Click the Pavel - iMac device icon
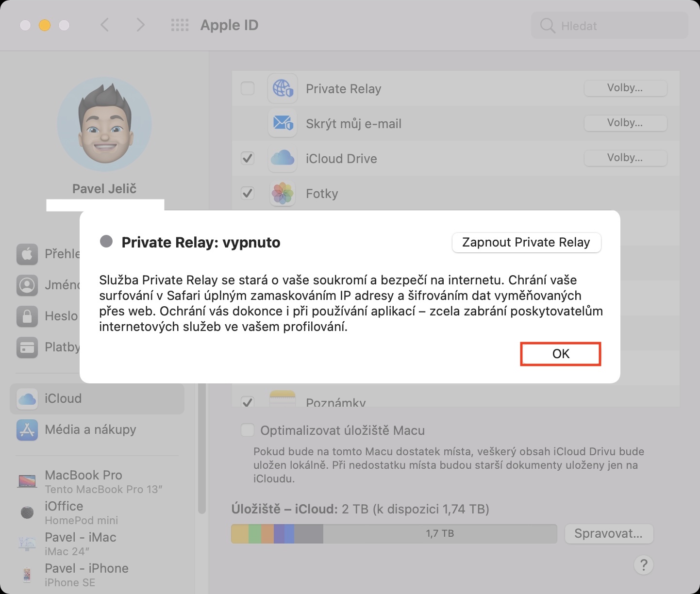The image size is (700, 594). point(27,543)
